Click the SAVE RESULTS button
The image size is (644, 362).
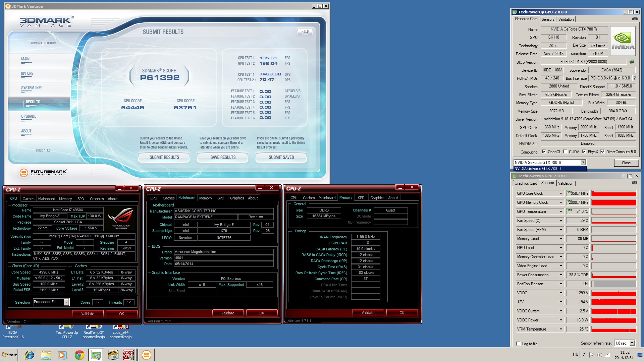(x=223, y=157)
